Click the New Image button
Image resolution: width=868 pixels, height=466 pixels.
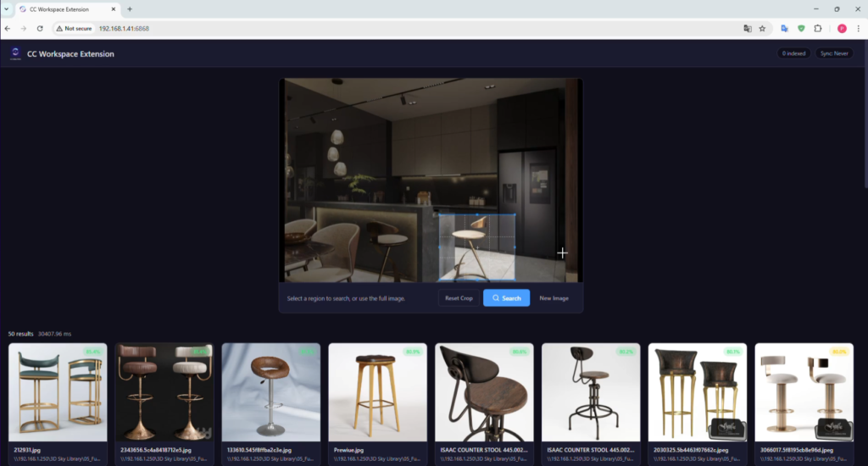point(555,298)
